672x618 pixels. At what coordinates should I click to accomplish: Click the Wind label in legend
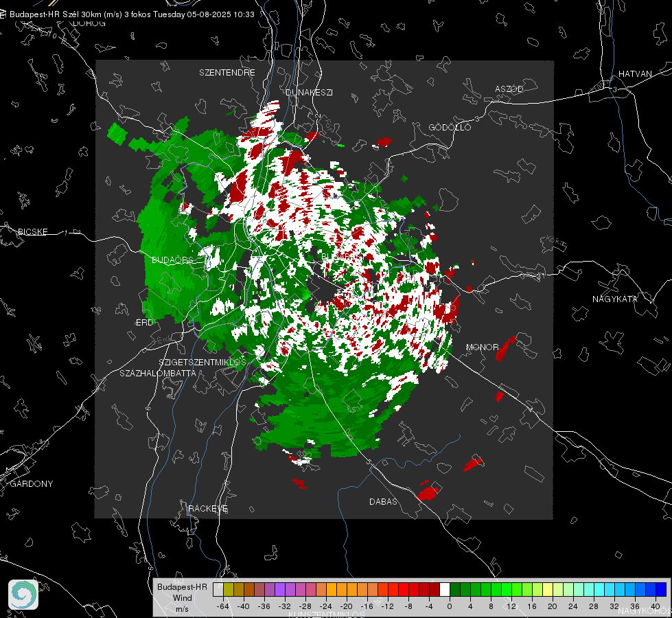coord(182,597)
